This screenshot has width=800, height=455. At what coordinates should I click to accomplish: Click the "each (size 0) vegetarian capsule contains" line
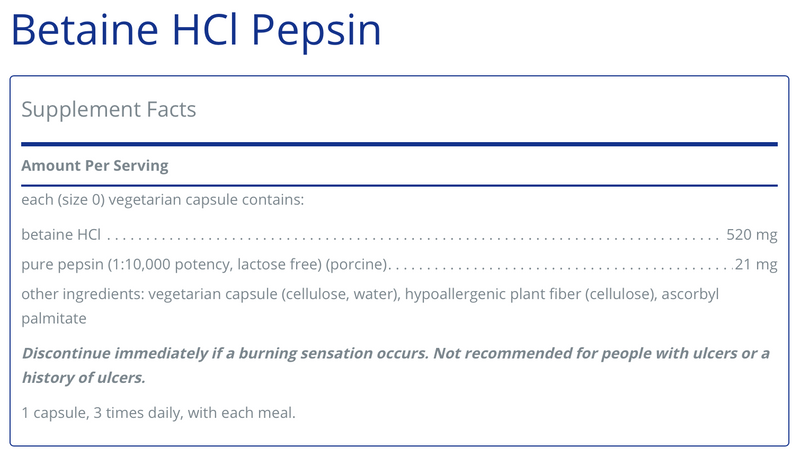click(162, 201)
